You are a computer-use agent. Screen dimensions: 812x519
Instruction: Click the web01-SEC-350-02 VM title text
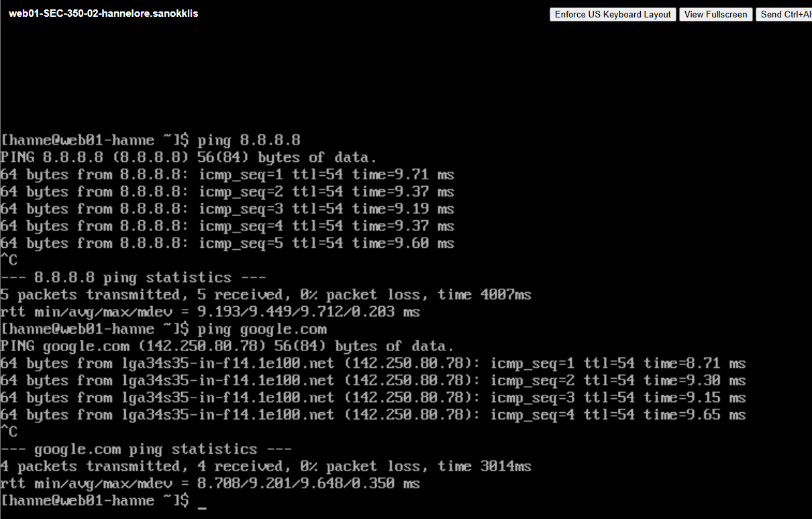[x=103, y=13]
